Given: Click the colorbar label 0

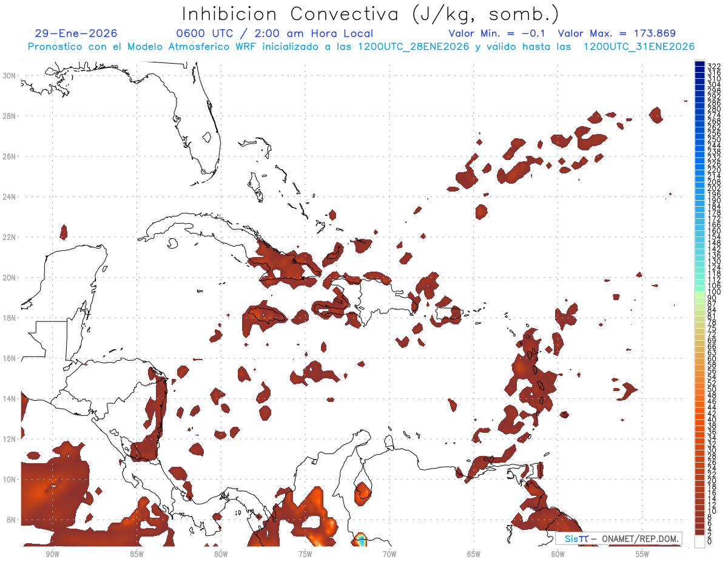Looking at the screenshot, I should tap(710, 542).
